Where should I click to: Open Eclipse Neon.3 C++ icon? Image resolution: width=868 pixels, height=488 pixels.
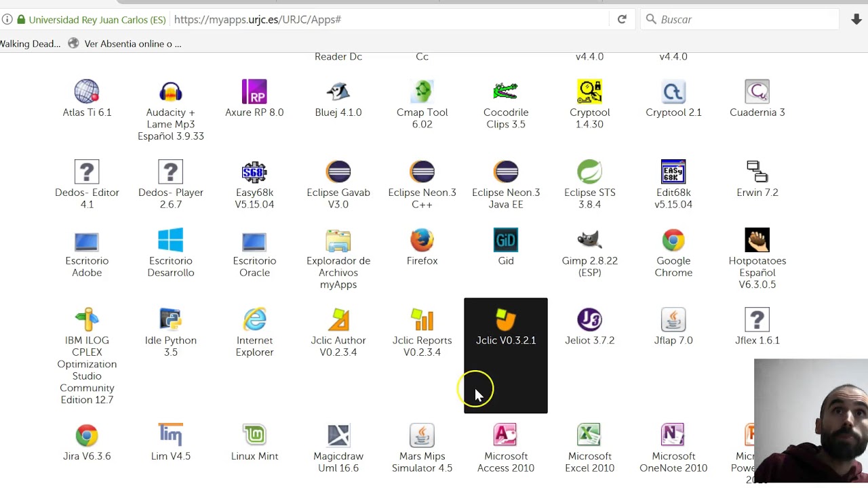click(422, 171)
